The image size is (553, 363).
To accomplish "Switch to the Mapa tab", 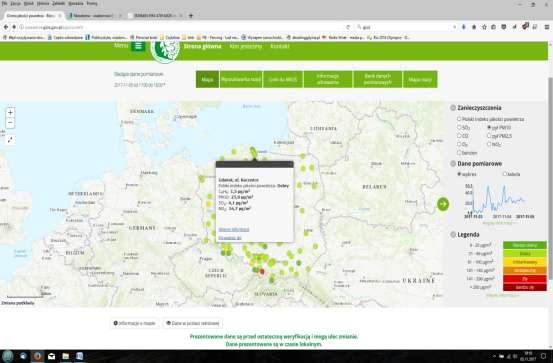I will pos(207,79).
